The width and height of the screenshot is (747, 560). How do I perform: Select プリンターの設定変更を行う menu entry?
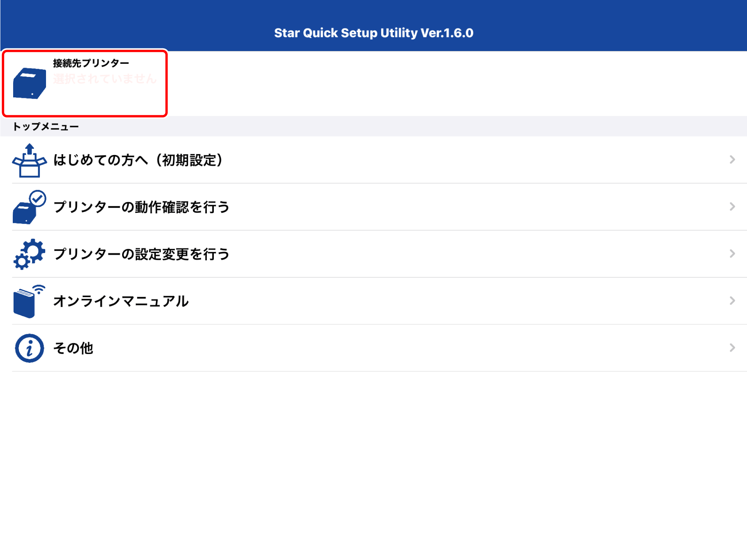tap(141, 254)
